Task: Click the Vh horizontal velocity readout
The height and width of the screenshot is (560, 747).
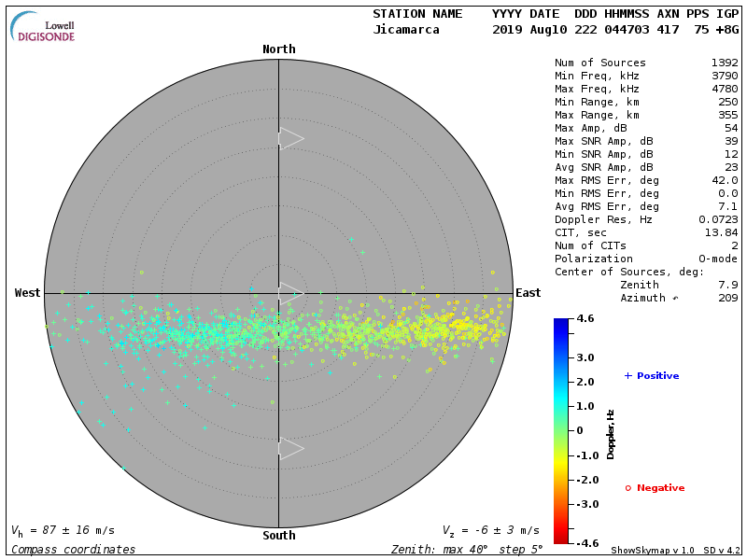Action: tap(62, 530)
